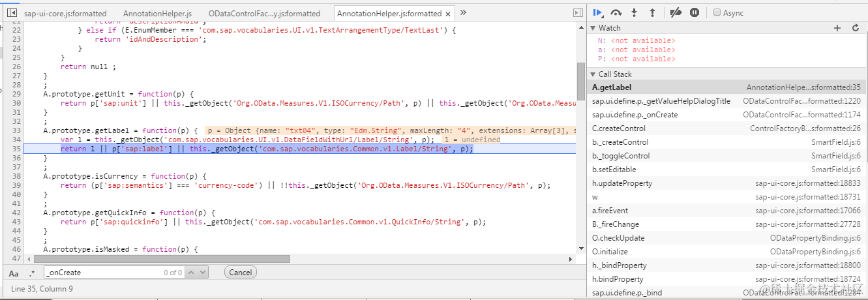Open AnnotationHelpe...s:formatted:35 source link
The width and height of the screenshot is (868, 300).
coord(803,87)
